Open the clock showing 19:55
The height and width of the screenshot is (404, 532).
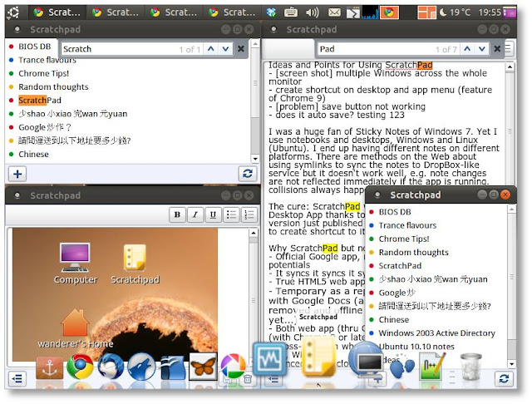click(x=490, y=12)
